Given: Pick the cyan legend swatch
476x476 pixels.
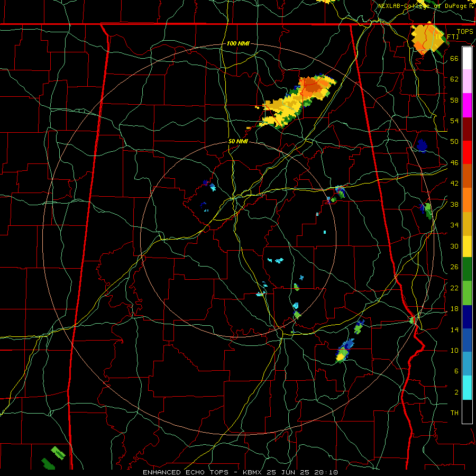Looking at the screenshot, I should [x=467, y=388].
